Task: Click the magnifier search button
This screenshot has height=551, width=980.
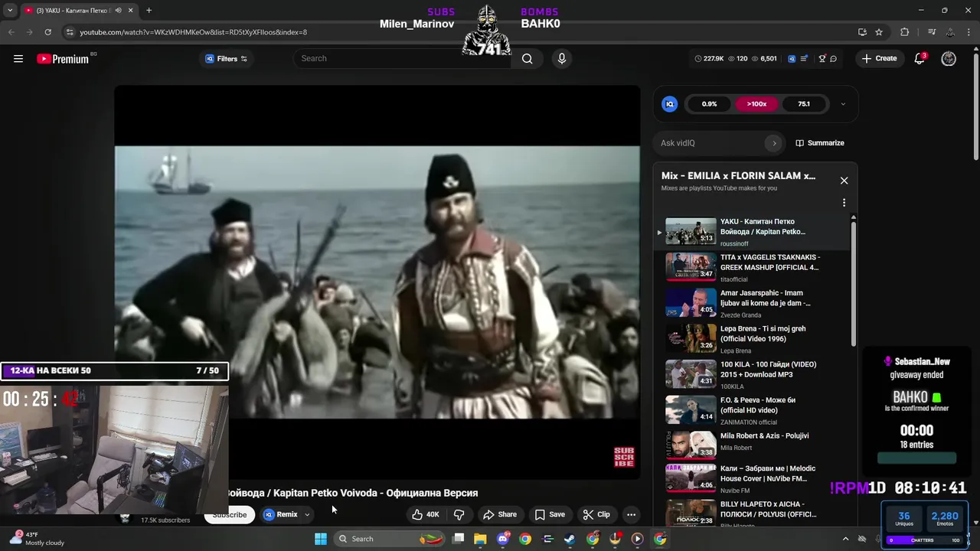Action: (x=527, y=59)
